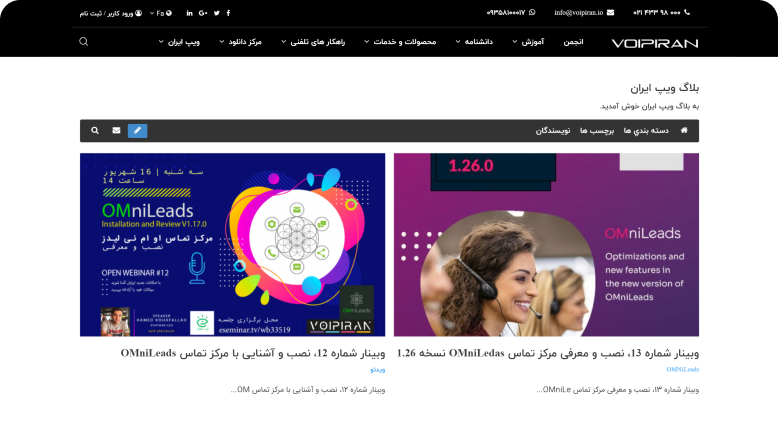
Task: Expand the محصولات و خدمات menu
Action: [x=400, y=42]
